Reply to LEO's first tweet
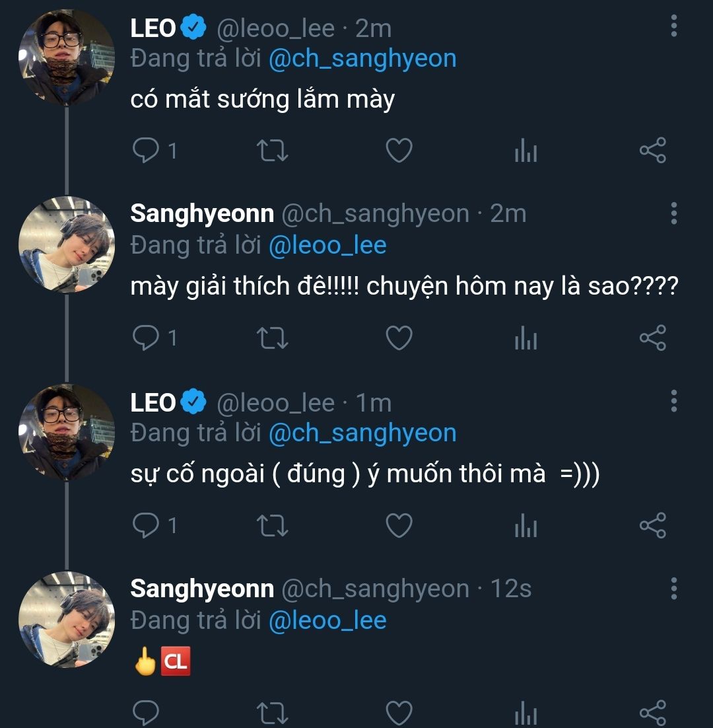The width and height of the screenshot is (713, 728). pyautogui.click(x=144, y=151)
